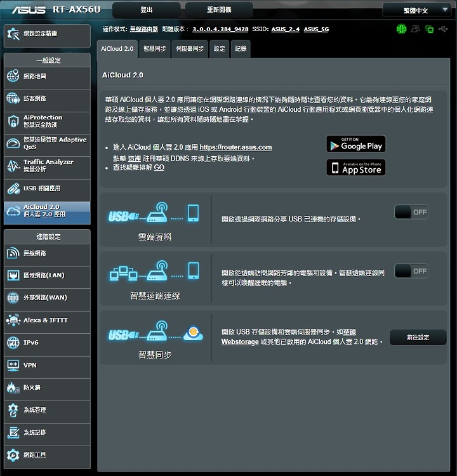Open Adaptive QoS gauge icon
Screen dimensions: 457x476
[x=13, y=143]
